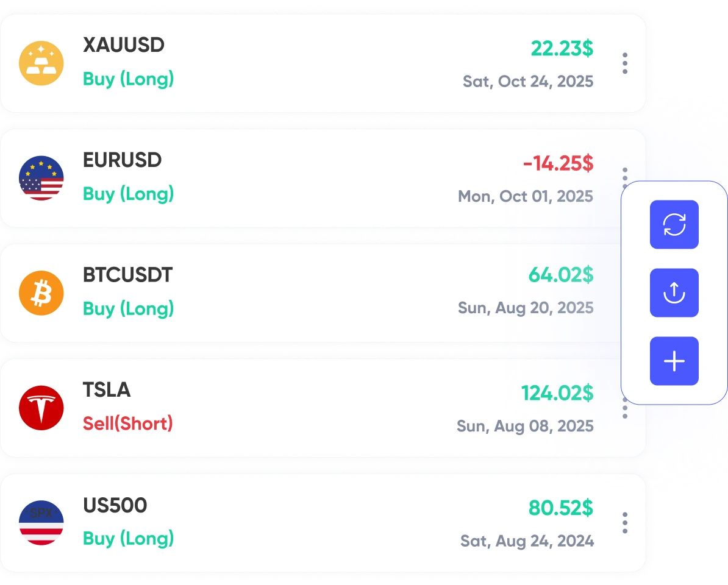Open options menu for XAUUSD trade

624,62
